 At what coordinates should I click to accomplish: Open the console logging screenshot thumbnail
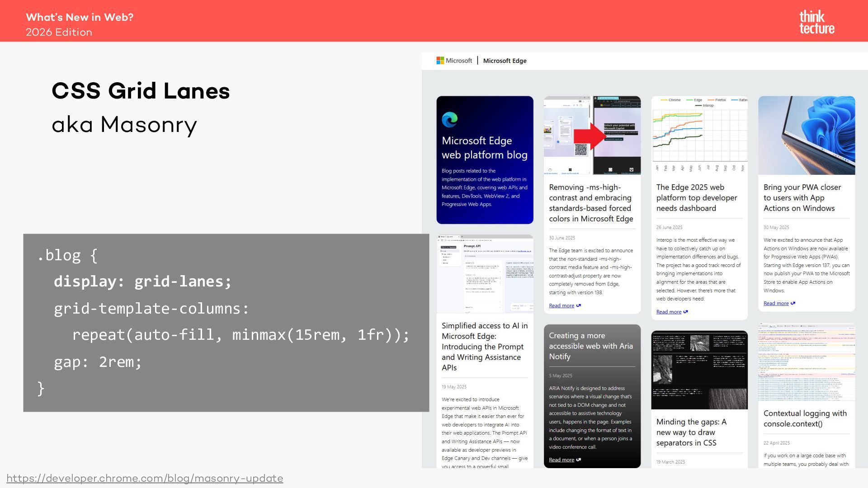click(x=806, y=362)
